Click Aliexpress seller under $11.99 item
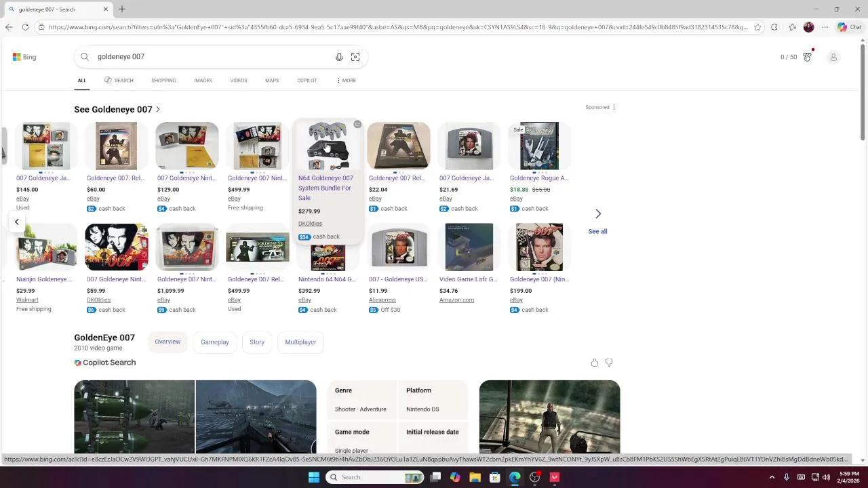868x488 pixels. [382, 300]
